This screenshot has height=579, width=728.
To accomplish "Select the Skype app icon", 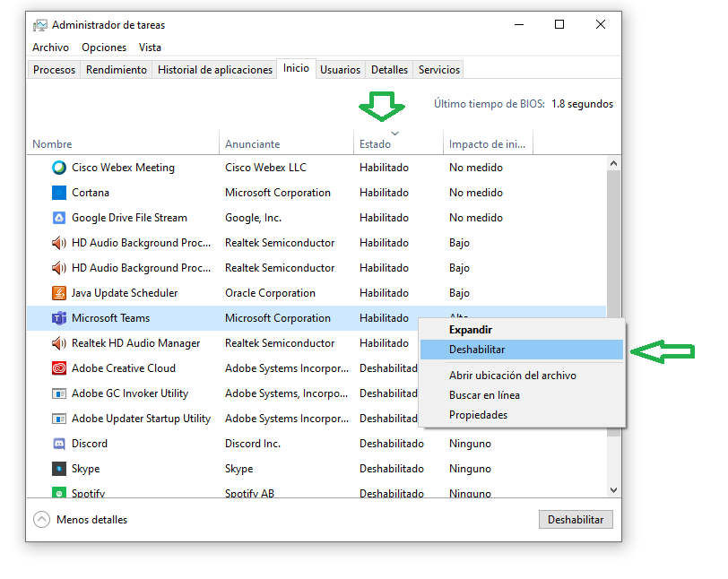I will pyautogui.click(x=59, y=469).
